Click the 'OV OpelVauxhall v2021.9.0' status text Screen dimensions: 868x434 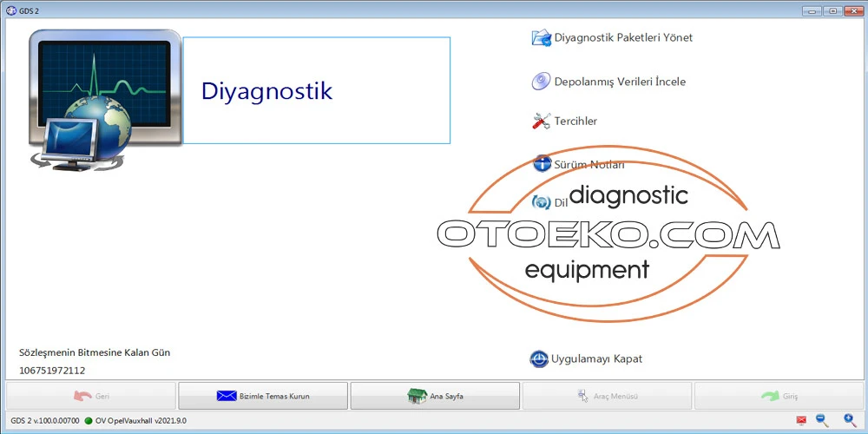(x=141, y=421)
